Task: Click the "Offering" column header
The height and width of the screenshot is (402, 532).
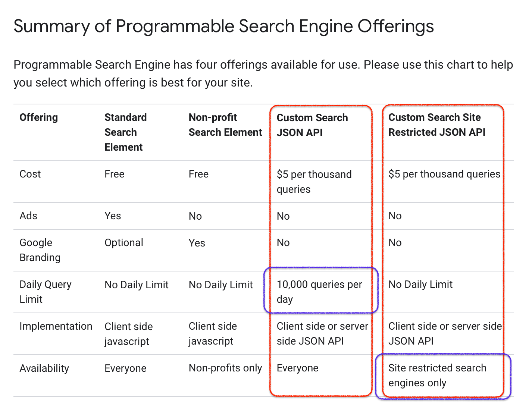Action: pyautogui.click(x=38, y=117)
